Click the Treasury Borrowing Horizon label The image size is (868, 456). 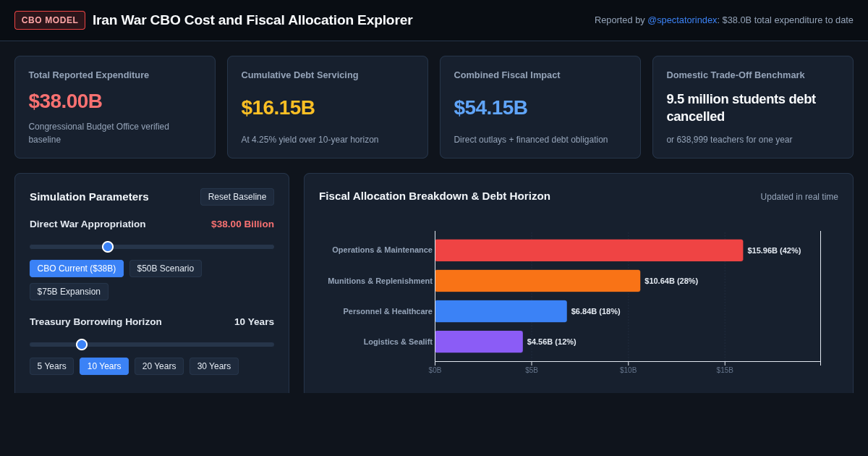coord(95,322)
